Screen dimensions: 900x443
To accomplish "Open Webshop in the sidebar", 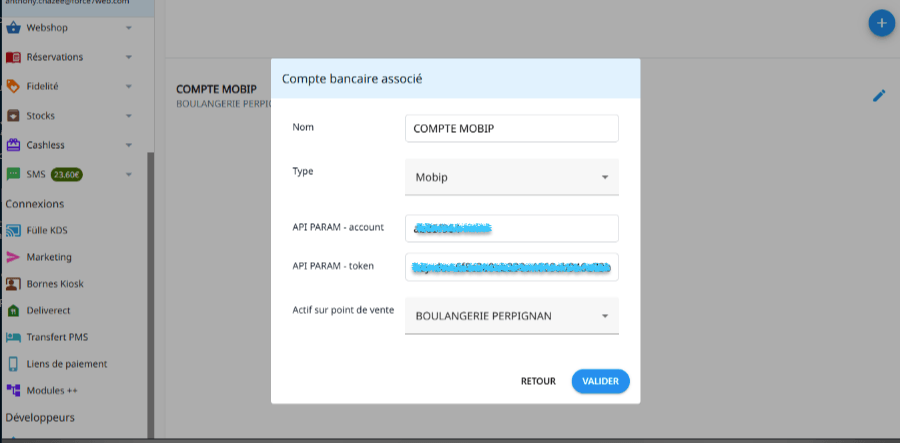I will [x=47, y=28].
